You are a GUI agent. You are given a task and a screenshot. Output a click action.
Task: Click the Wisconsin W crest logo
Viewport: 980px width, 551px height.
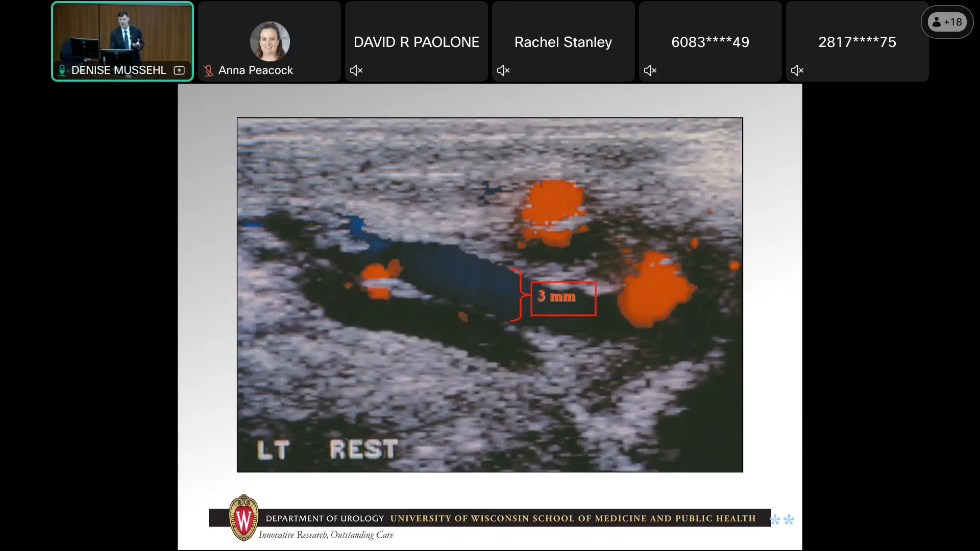click(x=244, y=517)
